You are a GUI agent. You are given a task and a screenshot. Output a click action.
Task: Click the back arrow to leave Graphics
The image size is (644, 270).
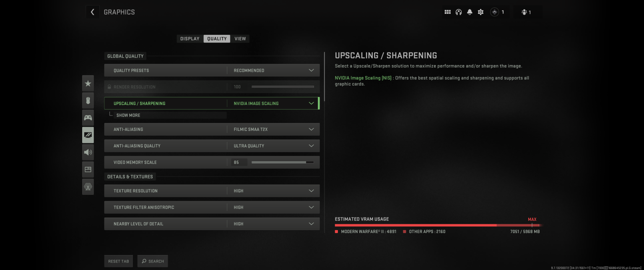[x=92, y=12]
